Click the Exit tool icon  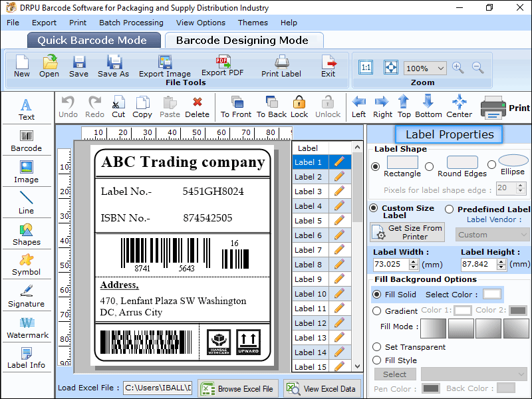329,66
